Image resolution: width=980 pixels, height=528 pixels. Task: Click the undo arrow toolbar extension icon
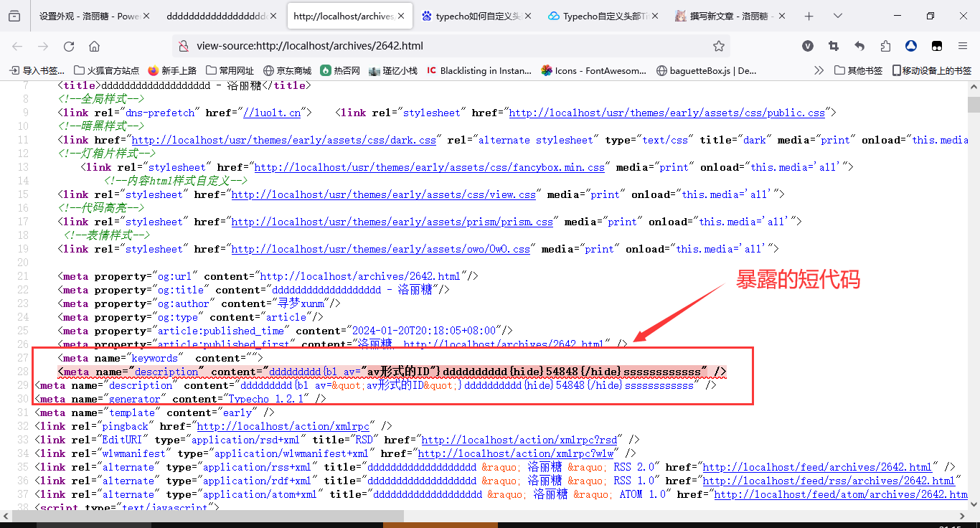click(859, 46)
